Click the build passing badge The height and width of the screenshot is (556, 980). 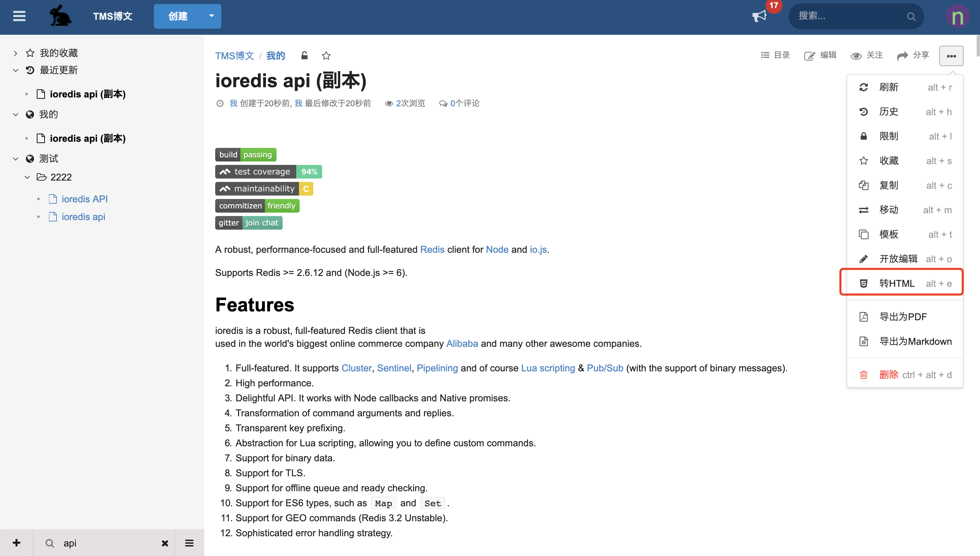tap(246, 155)
